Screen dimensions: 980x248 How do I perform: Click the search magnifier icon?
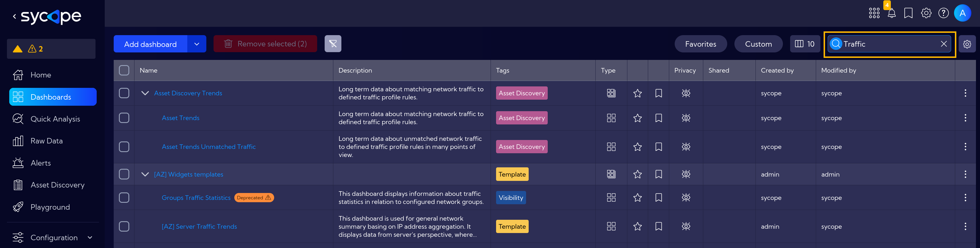836,44
